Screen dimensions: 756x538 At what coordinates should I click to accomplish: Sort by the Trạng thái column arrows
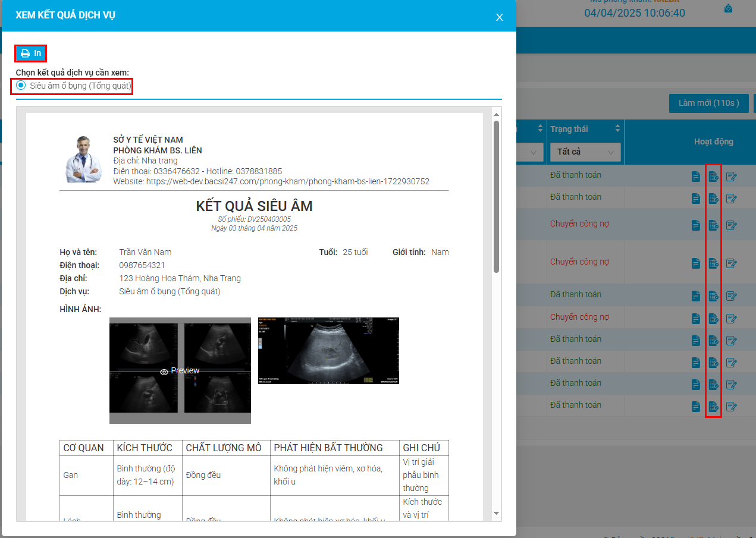click(617, 129)
